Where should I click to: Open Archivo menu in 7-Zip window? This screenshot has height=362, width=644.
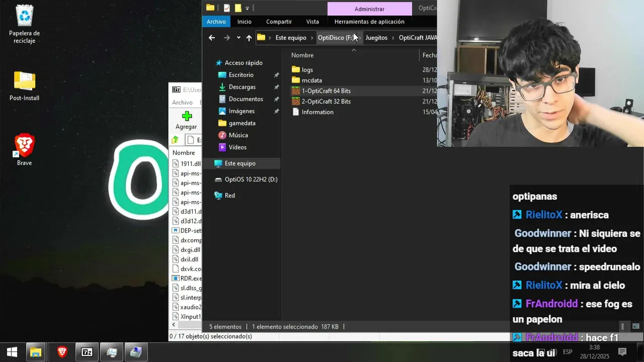182,103
